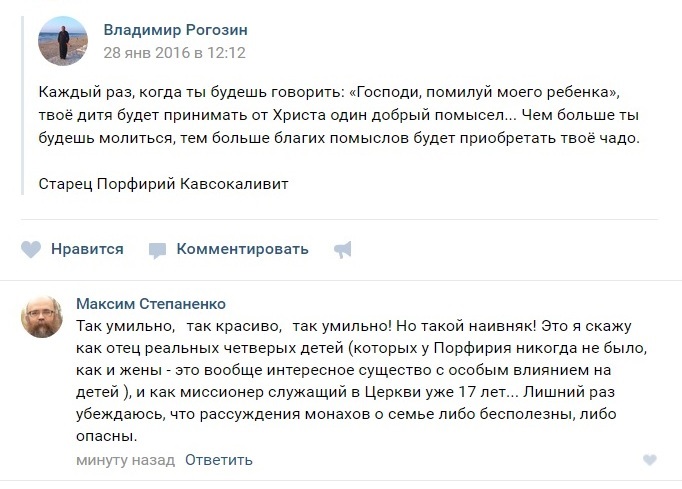Open Владимир Рогозин's profile photo
Image resolution: width=682 pixels, height=489 pixels.
[x=63, y=41]
